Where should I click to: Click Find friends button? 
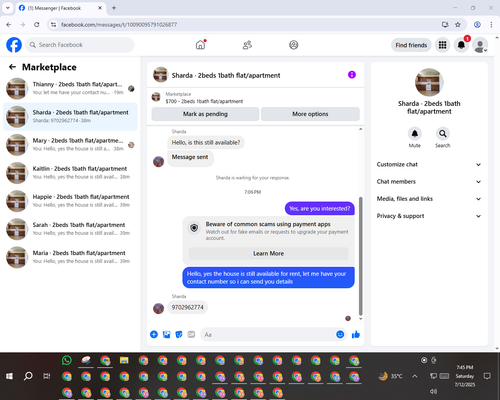(411, 45)
